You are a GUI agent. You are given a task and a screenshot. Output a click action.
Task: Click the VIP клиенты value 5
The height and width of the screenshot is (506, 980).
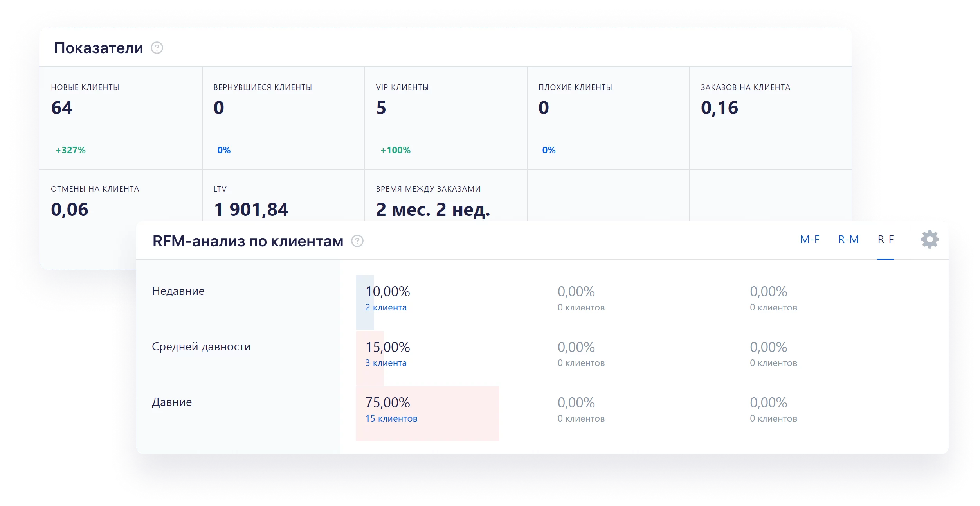click(381, 108)
